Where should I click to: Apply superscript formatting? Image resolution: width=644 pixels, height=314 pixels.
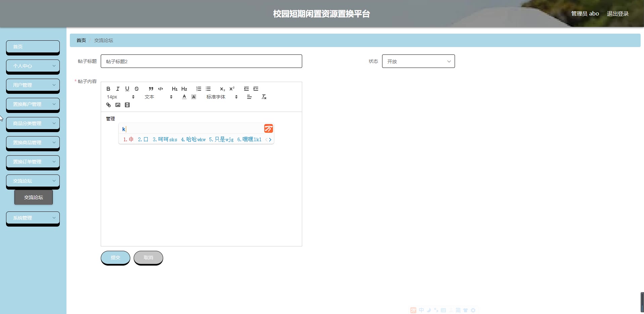232,89
